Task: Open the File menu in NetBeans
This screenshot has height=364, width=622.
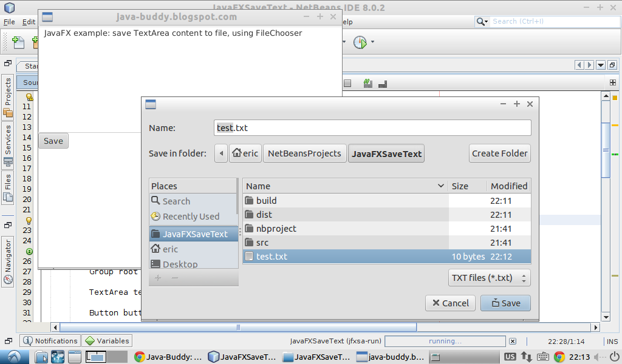Action: click(9, 21)
